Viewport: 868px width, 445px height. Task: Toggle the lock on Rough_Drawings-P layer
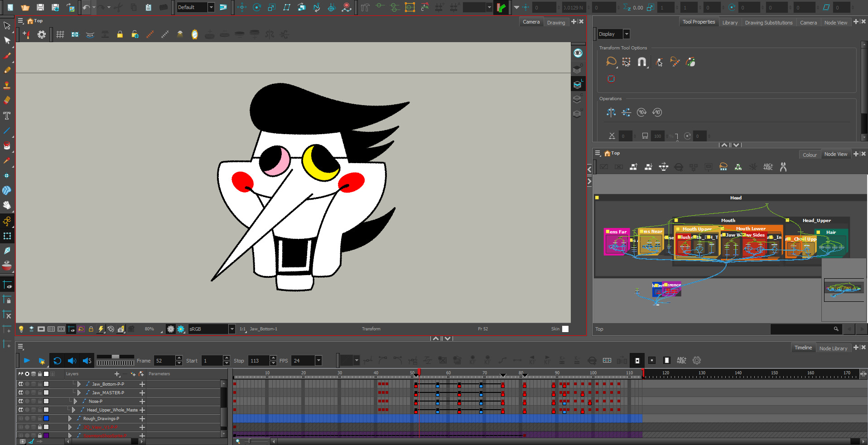[x=40, y=418]
